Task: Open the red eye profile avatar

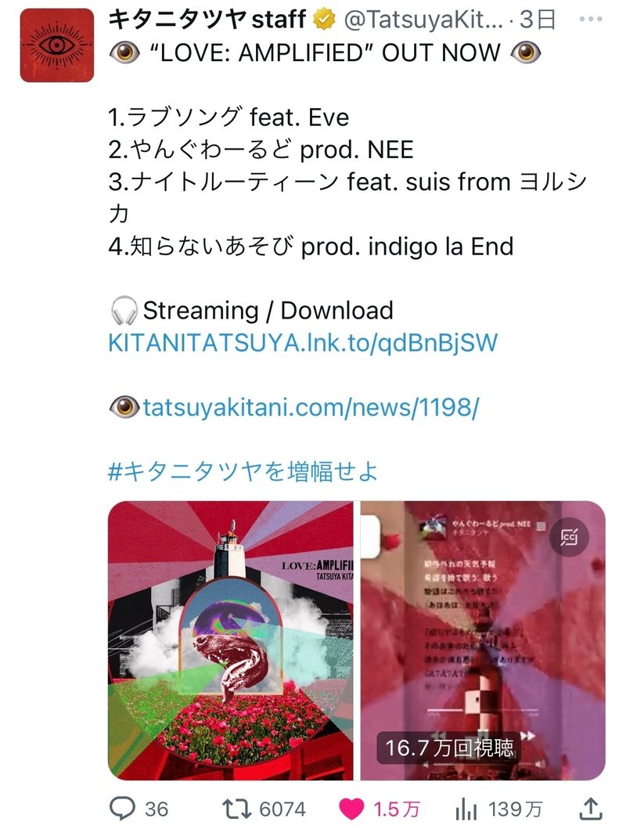Action: (57, 45)
